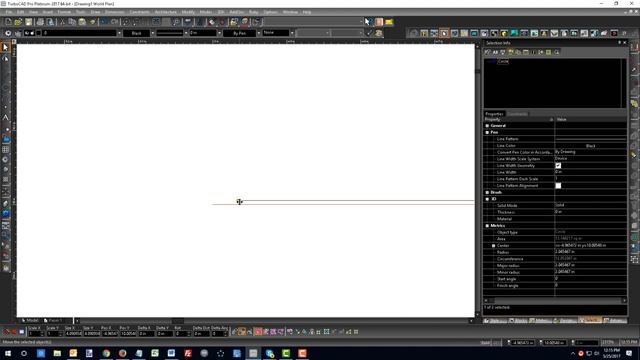Open the 'By Pen' dropdown
640x360 pixels.
258,33
